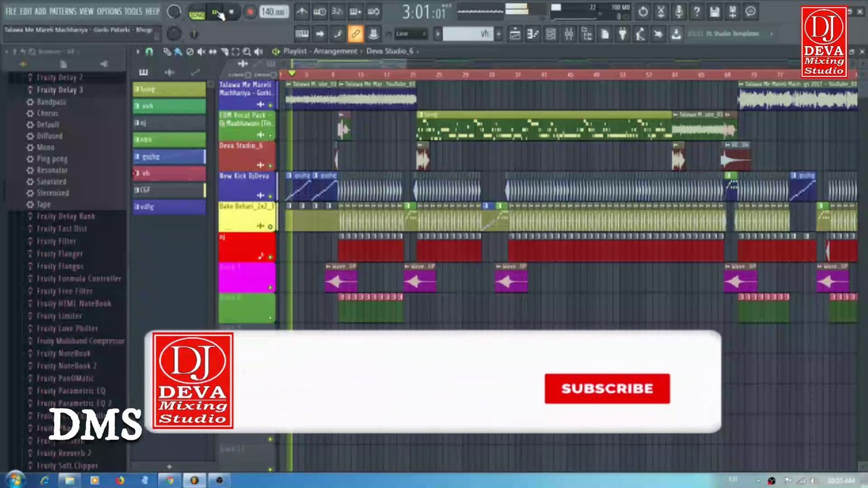The width and height of the screenshot is (868, 488).
Task: Click the question mark help icon
Action: point(696,12)
